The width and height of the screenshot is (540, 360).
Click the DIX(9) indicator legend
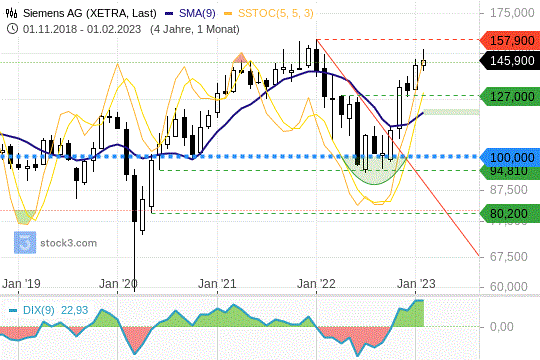[x=39, y=310]
